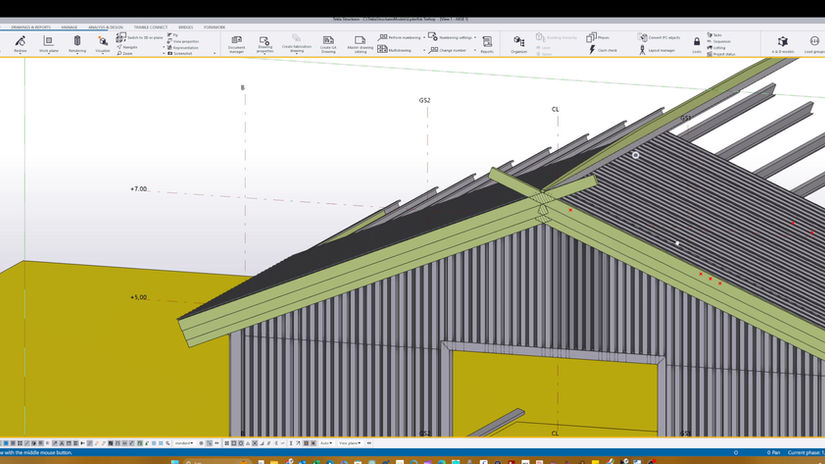Click the GS2 grid label
The height and width of the screenshot is (464, 825).
point(425,100)
